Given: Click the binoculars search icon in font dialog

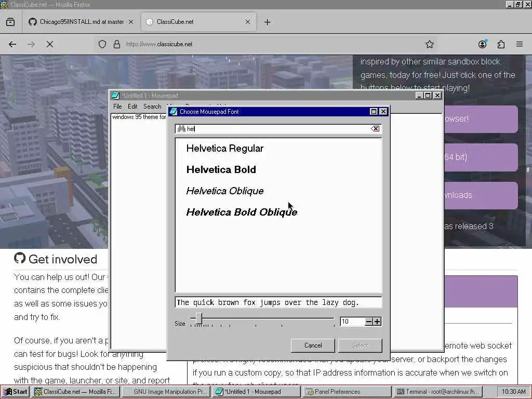Looking at the screenshot, I should point(181,129).
